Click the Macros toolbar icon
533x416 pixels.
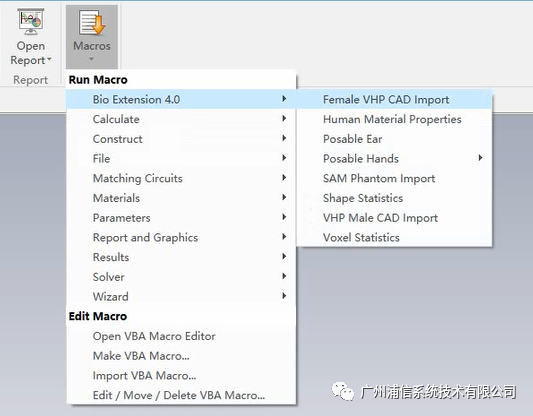(92, 22)
